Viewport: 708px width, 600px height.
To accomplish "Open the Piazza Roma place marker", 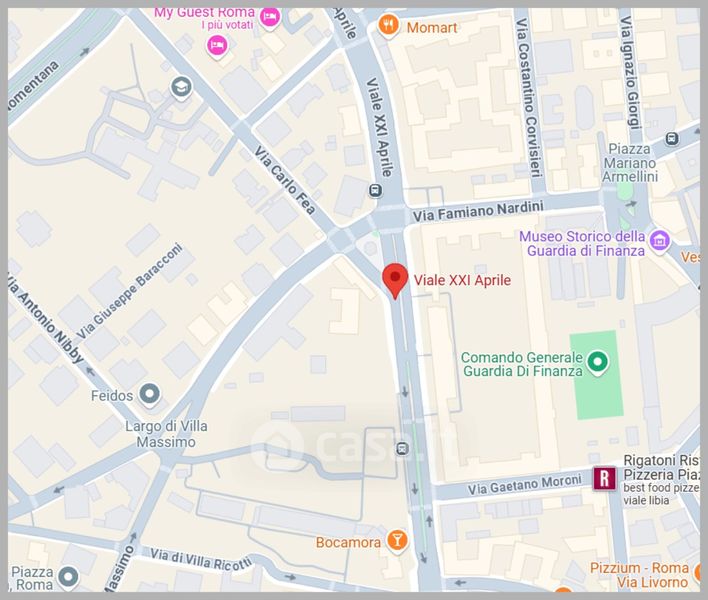I will click(x=68, y=577).
